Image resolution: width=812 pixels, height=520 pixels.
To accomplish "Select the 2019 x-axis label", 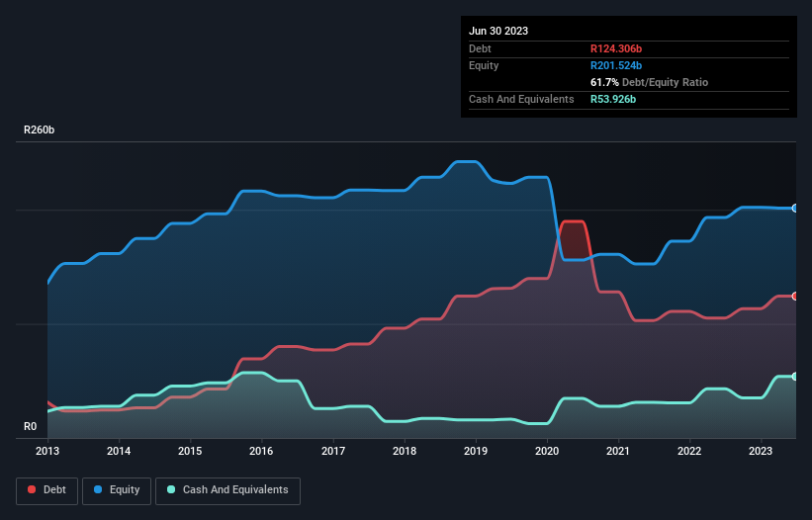I will tap(476, 451).
